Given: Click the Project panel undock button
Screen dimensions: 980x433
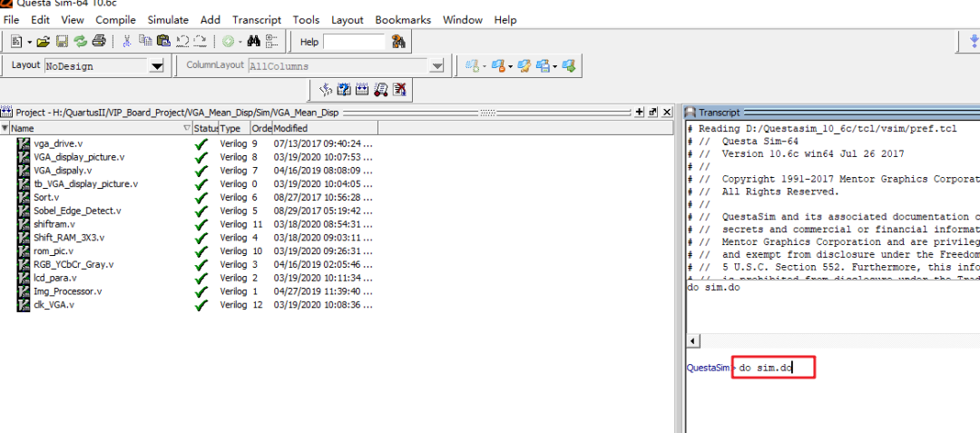Looking at the screenshot, I should coord(653,112).
